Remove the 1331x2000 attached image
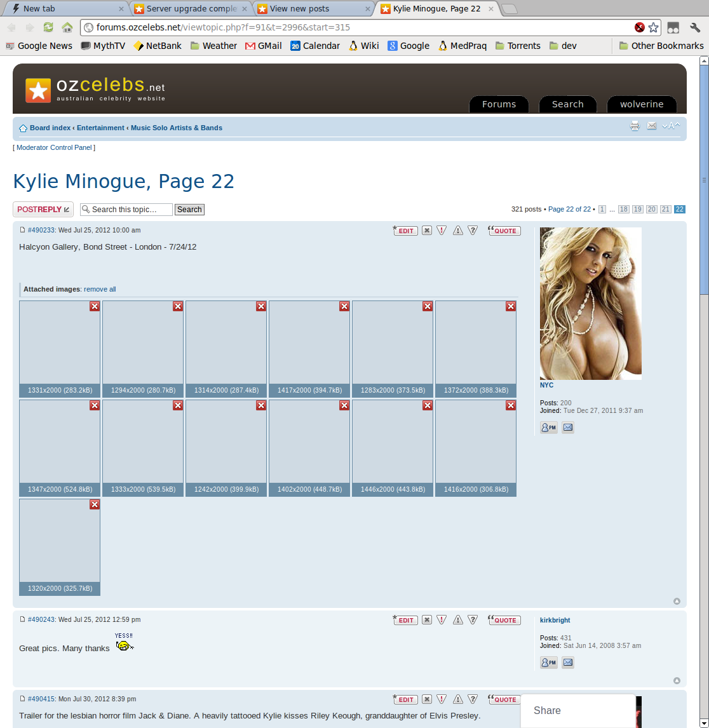Viewport: 709px width, 728px height. click(x=95, y=306)
